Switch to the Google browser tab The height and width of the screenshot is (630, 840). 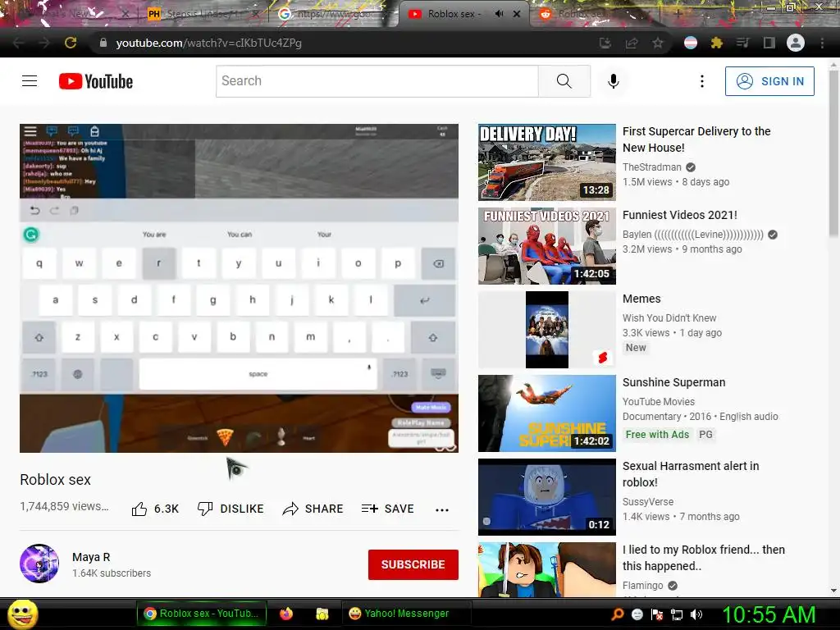(332, 14)
